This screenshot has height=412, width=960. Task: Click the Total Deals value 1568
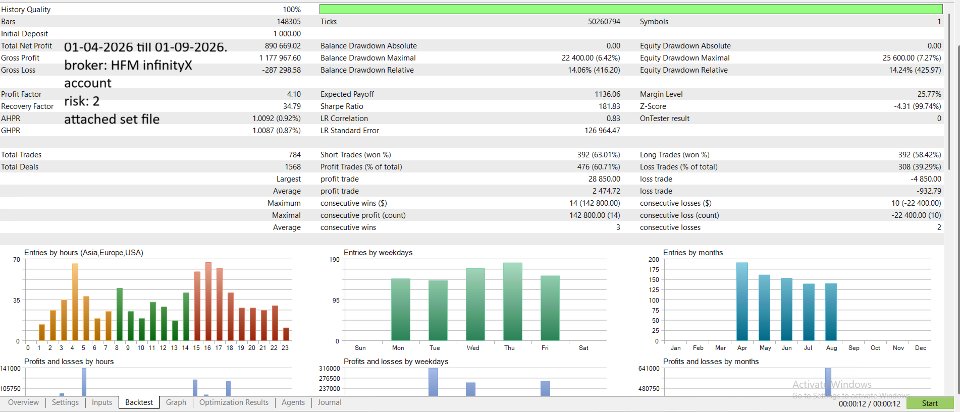tap(293, 167)
